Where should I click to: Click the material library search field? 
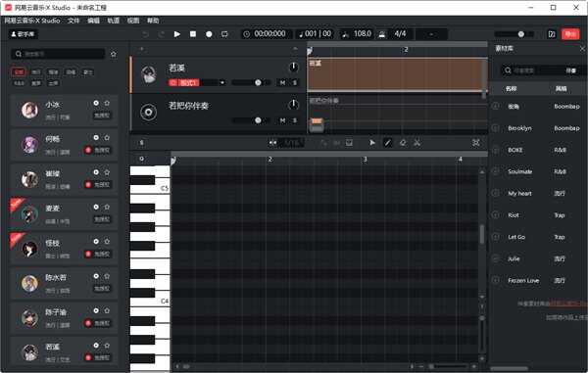532,70
